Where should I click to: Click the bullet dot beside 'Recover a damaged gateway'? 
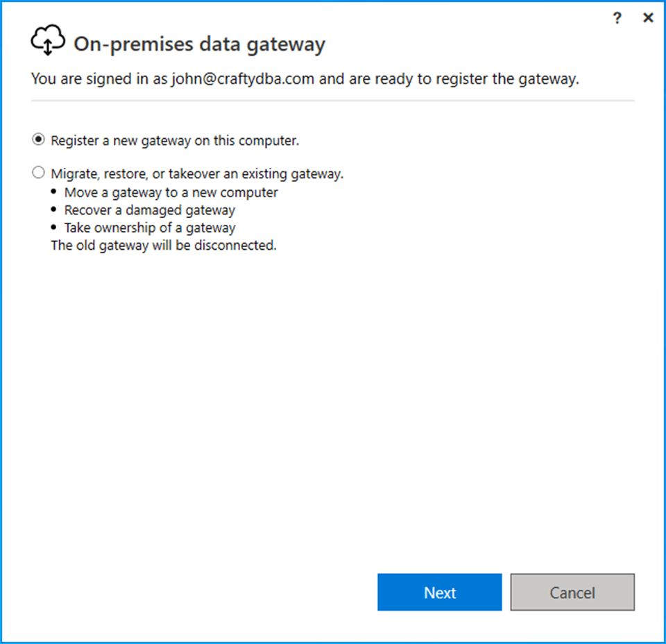55,210
